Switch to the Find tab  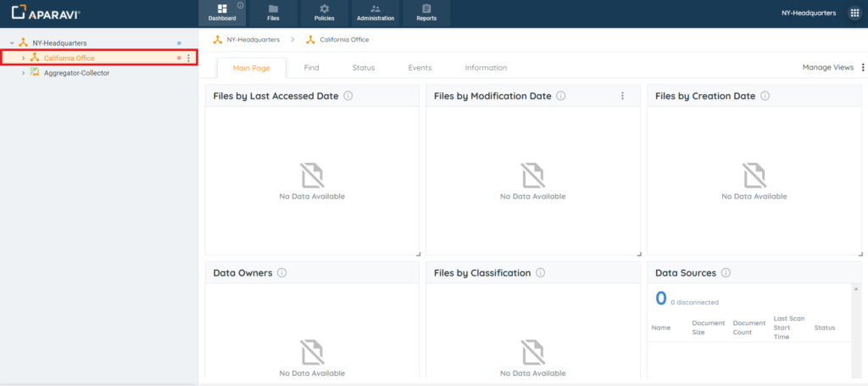click(311, 68)
